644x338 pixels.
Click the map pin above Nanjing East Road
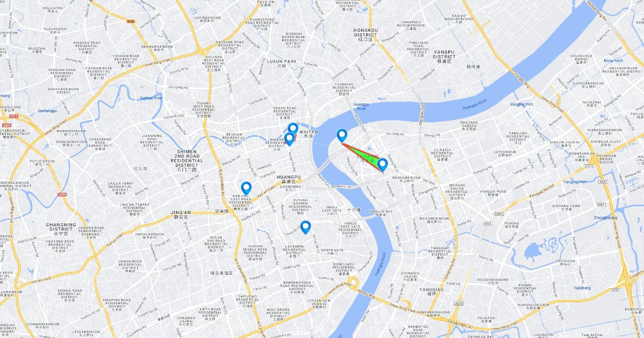tap(246, 188)
